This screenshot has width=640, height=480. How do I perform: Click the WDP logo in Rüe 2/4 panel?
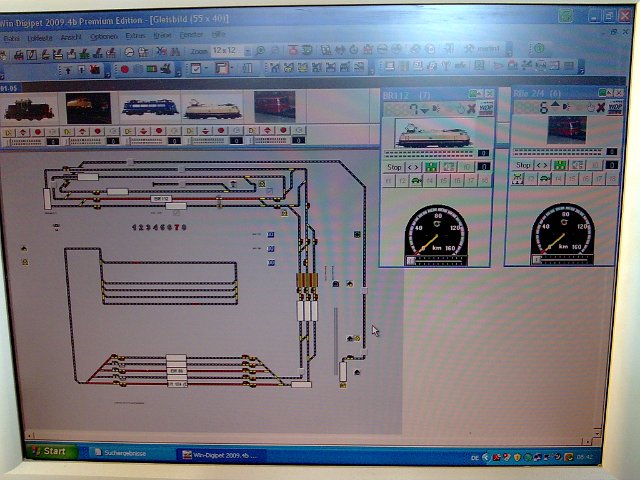[x=615, y=107]
